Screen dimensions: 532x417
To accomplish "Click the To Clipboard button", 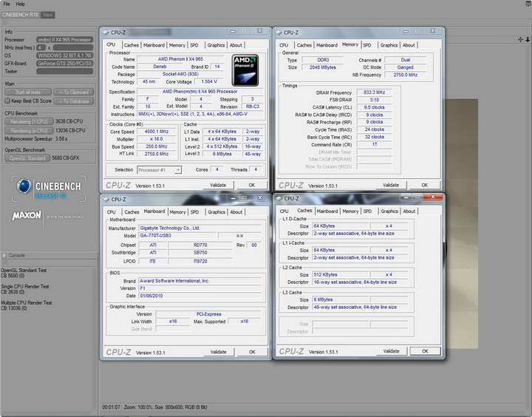I will coord(73,92).
